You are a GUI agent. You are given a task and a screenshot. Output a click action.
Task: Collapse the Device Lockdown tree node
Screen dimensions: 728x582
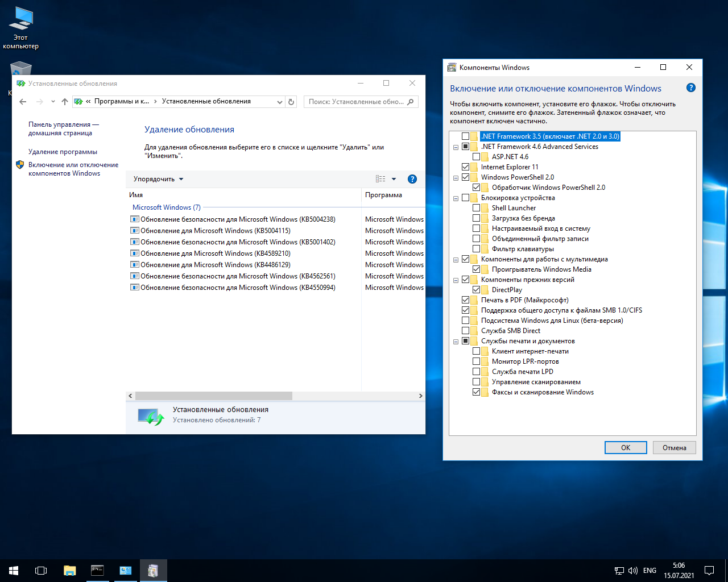[456, 198]
